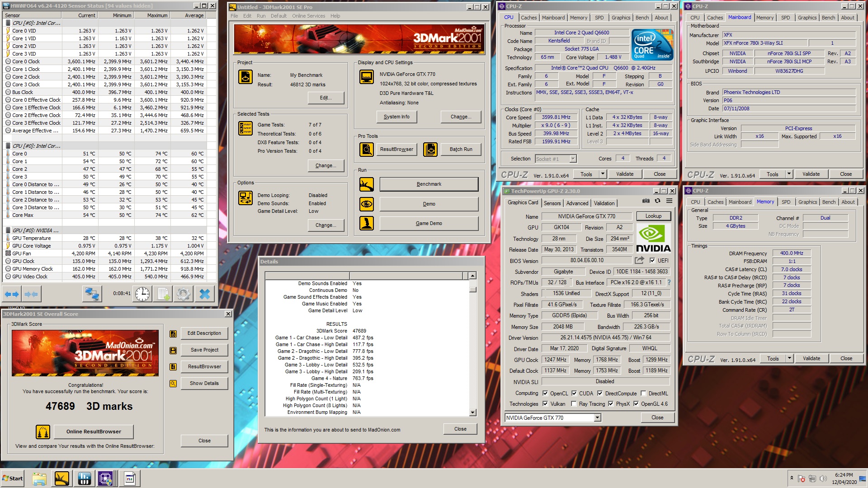Screen dimensions: 868x488
Task: Click HWiNFO network remote monitoring icon
Action: coord(92,294)
